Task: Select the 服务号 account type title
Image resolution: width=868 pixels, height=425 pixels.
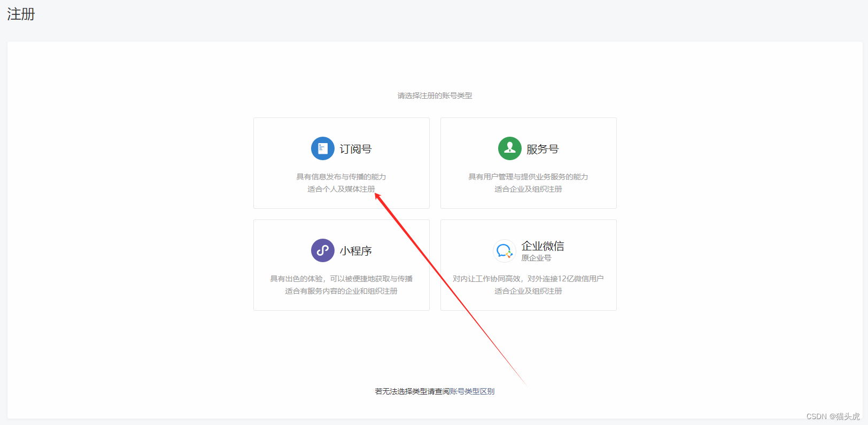Action: coord(542,149)
